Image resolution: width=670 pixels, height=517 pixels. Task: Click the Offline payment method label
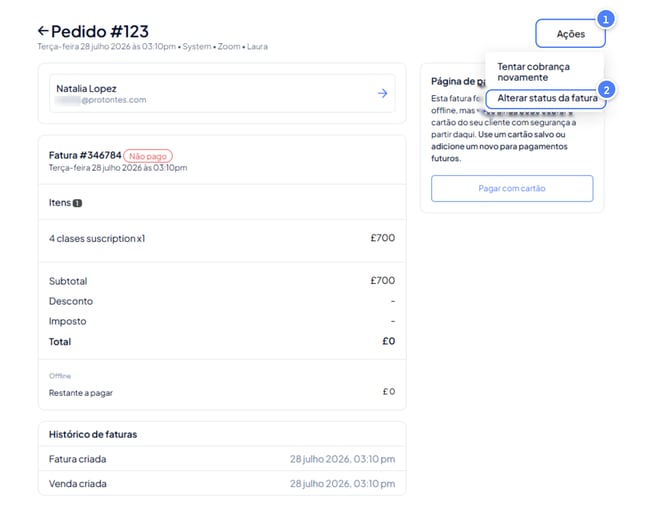tap(60, 376)
